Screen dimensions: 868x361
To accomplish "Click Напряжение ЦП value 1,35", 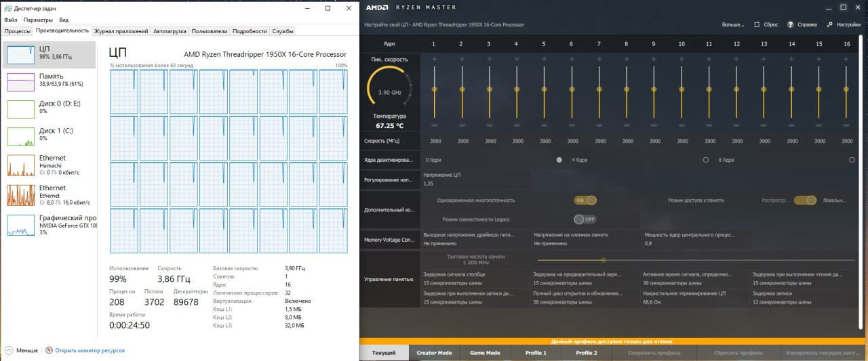I will click(x=428, y=184).
